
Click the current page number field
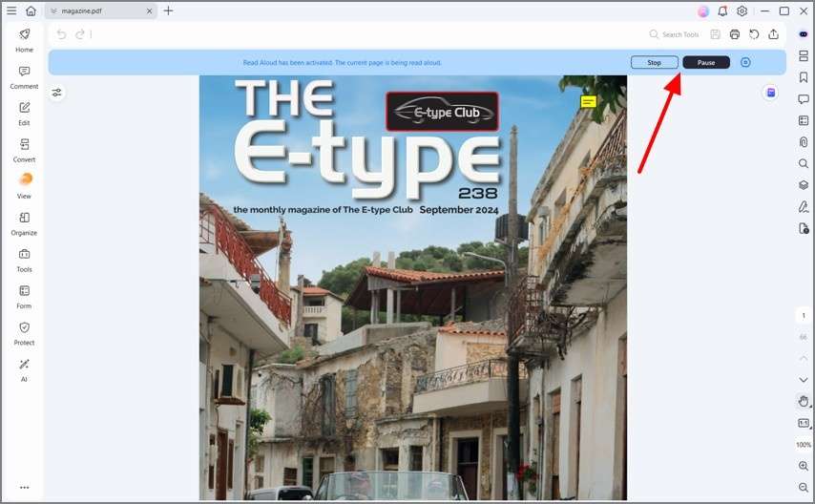pos(804,316)
